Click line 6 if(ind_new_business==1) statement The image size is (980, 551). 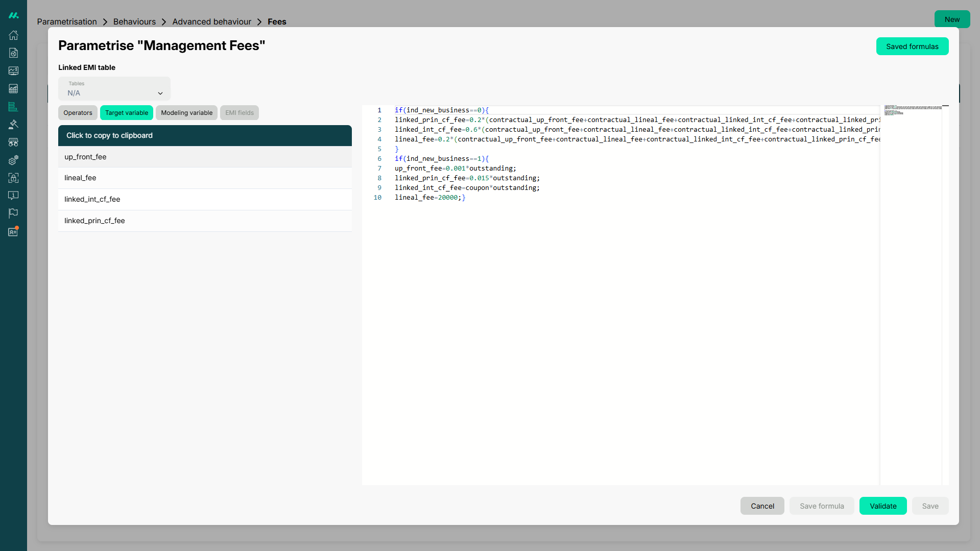[442, 159]
